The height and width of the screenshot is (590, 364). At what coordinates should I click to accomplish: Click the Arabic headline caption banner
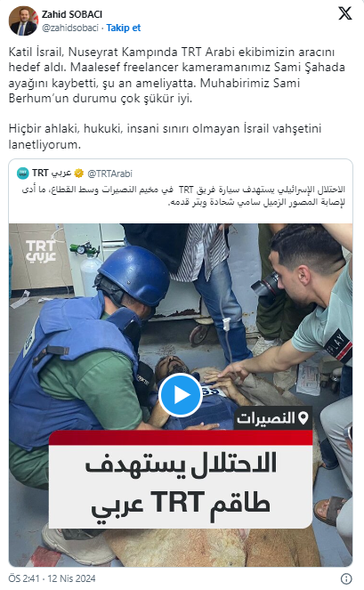(181, 480)
